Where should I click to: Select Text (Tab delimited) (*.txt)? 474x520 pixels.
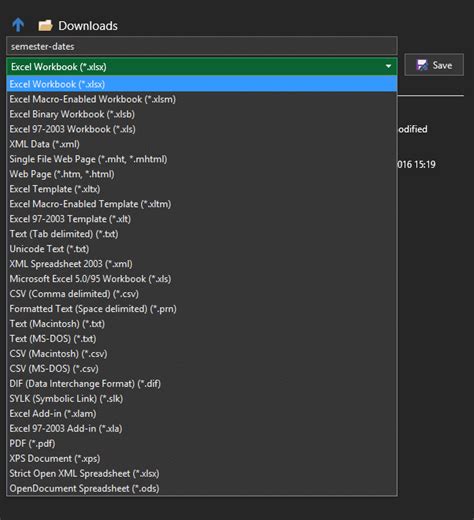pyautogui.click(x=202, y=234)
